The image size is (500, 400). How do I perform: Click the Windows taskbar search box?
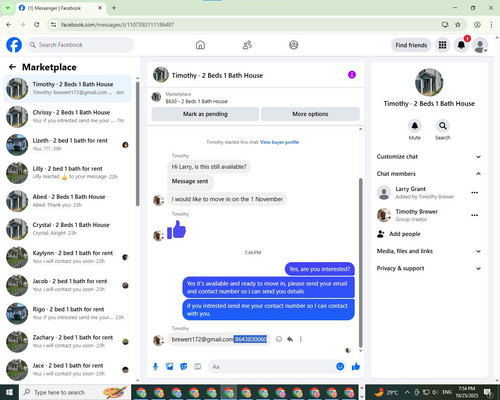click(75, 392)
